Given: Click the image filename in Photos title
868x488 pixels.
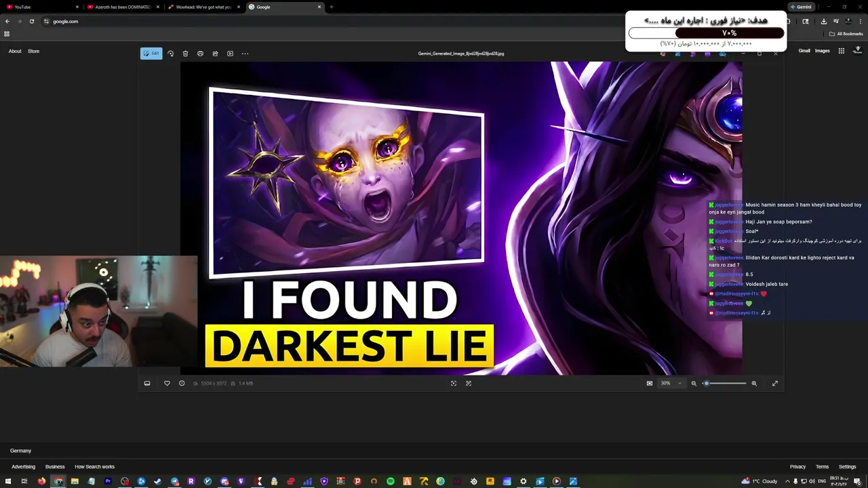Looking at the screenshot, I should click(461, 54).
